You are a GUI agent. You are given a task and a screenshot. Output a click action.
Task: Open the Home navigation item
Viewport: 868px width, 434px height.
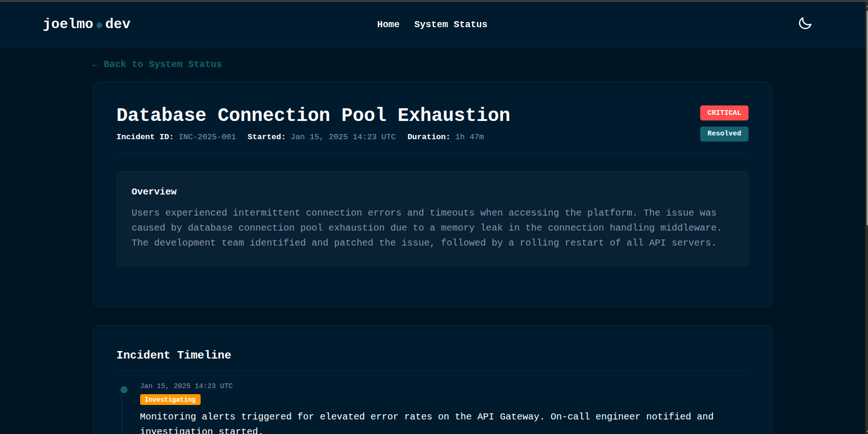388,24
